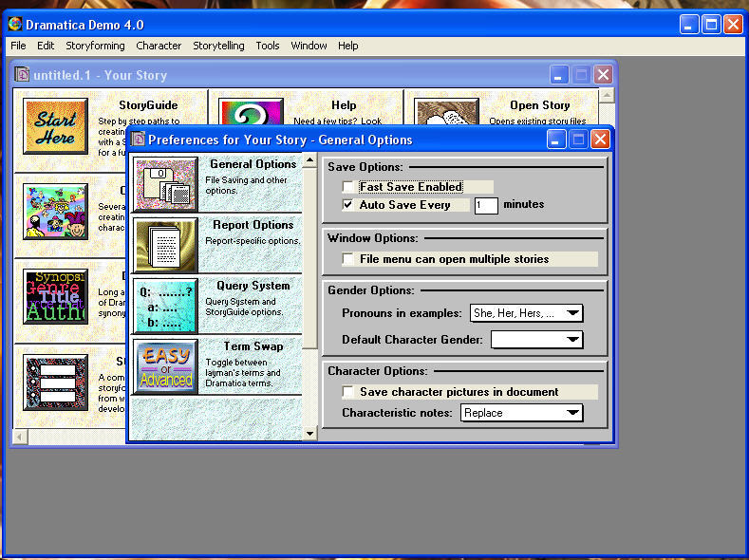
Task: Uncheck Auto Save Every checkbox
Action: coord(348,205)
